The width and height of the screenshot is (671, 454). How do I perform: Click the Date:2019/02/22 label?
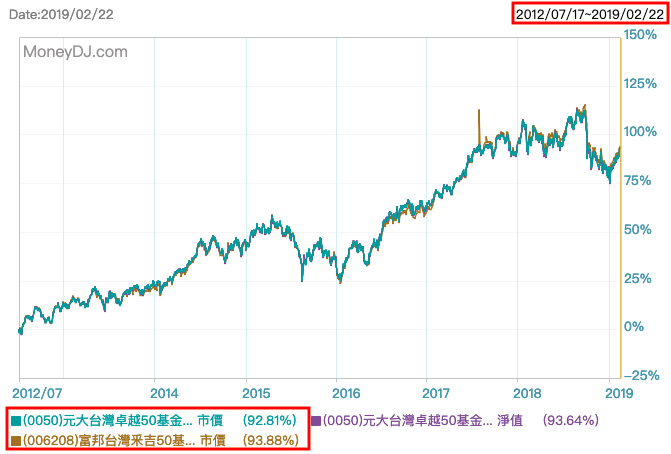[x=61, y=15]
